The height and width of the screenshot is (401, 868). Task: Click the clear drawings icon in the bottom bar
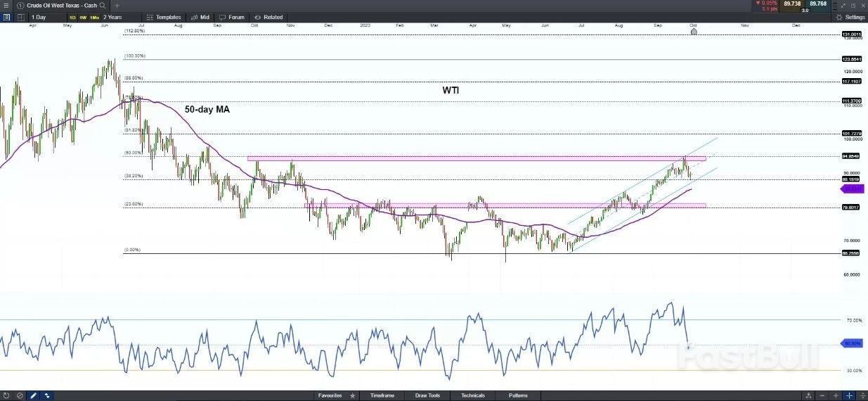click(20, 395)
